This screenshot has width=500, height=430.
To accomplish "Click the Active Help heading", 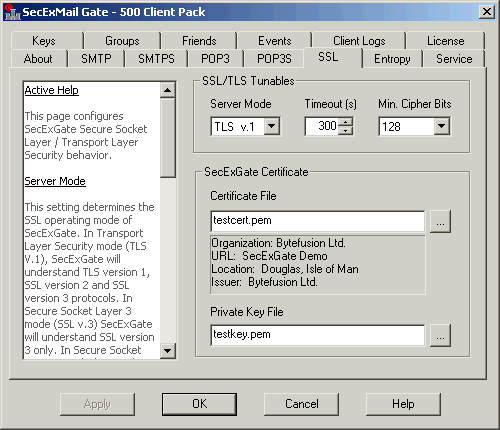I will (52, 90).
